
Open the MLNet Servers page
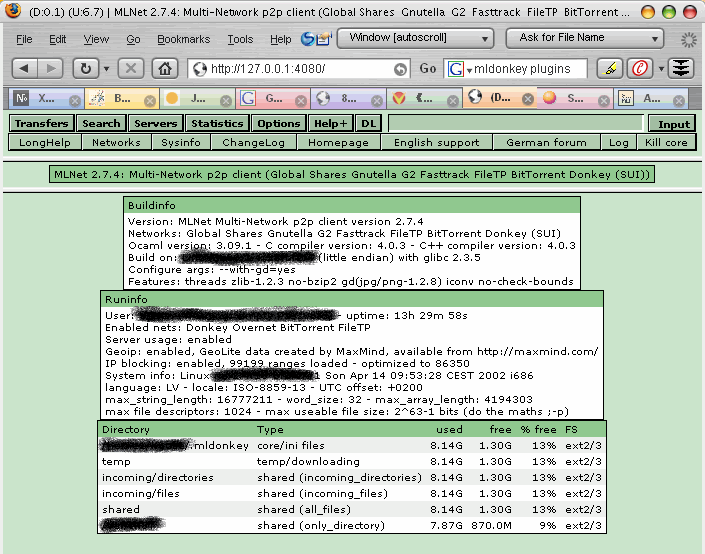pos(156,123)
